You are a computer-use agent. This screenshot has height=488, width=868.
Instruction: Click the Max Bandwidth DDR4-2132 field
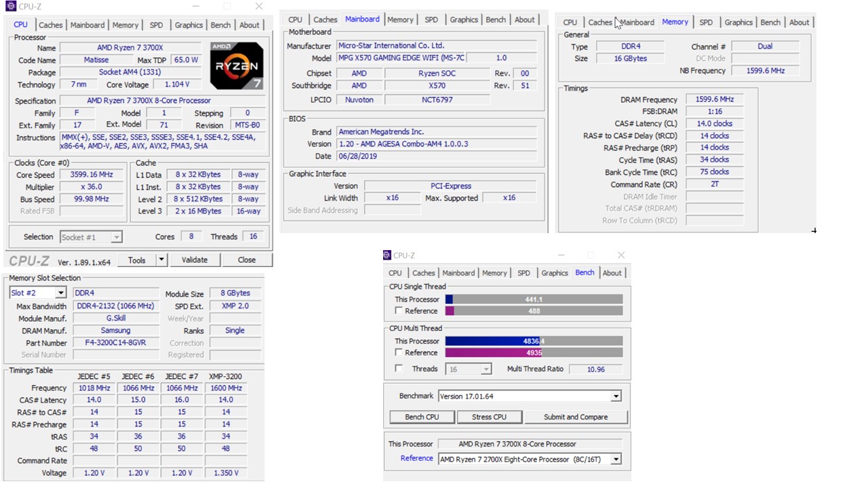pyautogui.click(x=115, y=306)
